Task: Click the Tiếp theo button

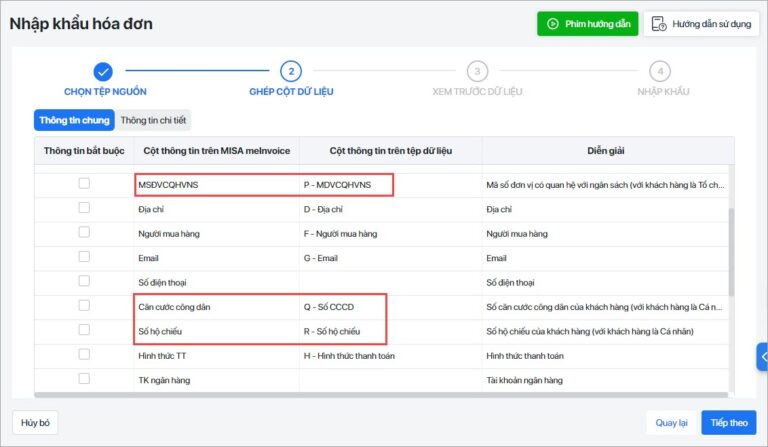Action: coord(729,423)
